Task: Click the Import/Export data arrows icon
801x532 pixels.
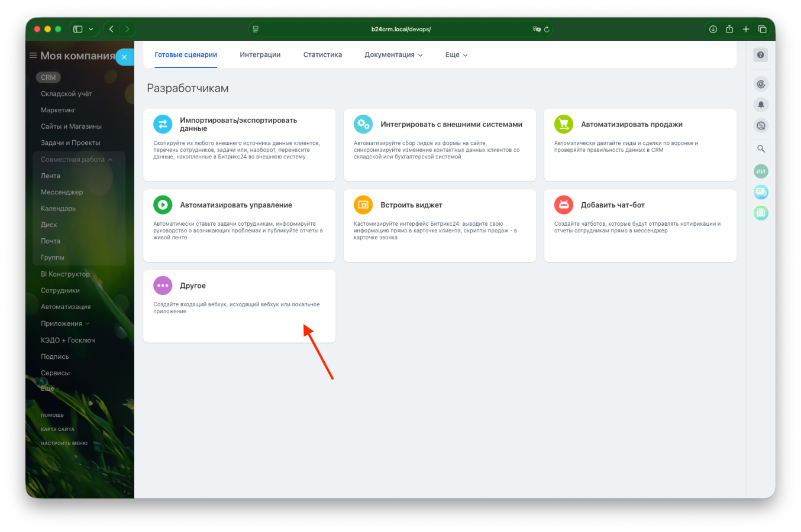Action: [x=163, y=124]
